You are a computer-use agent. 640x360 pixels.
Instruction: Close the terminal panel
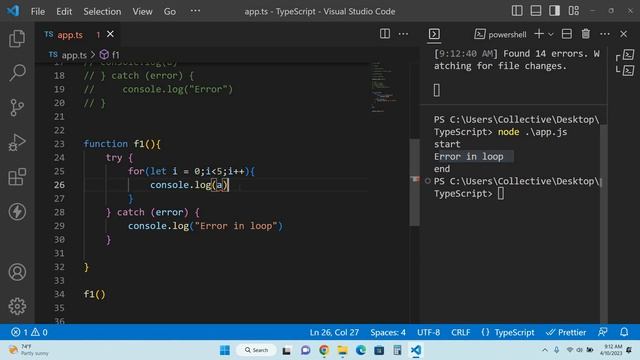click(x=623, y=34)
